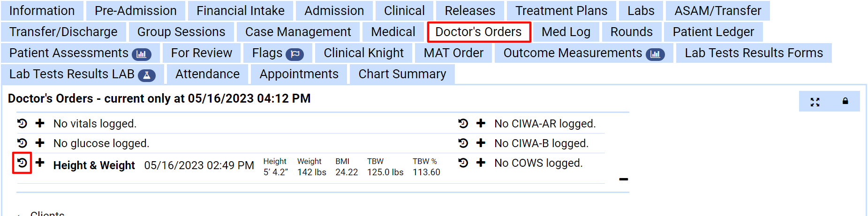868x216 pixels.
Task: Collapse the measurements section with the minus
Action: coord(623,179)
